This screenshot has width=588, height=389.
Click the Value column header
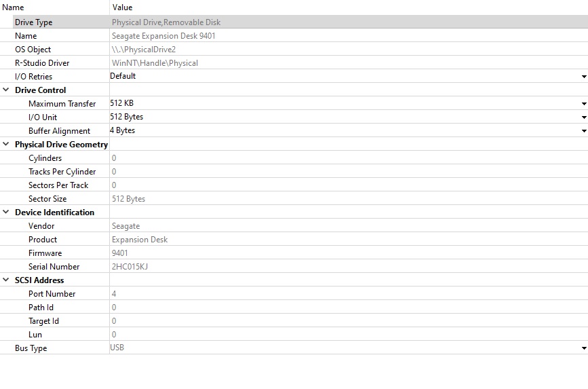[x=122, y=7]
